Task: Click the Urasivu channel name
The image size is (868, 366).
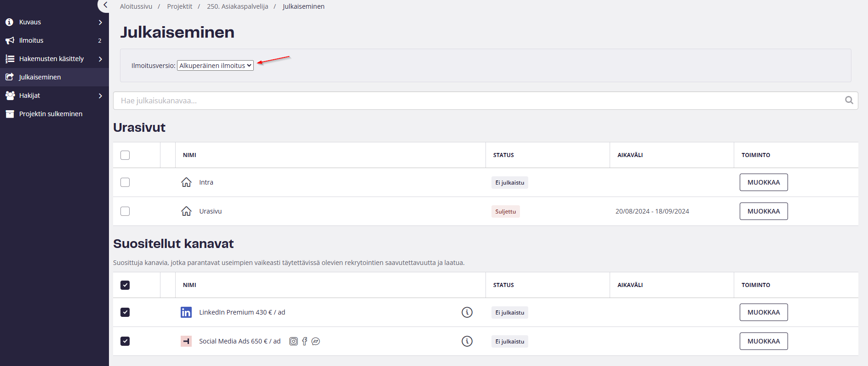Action: coord(211,211)
